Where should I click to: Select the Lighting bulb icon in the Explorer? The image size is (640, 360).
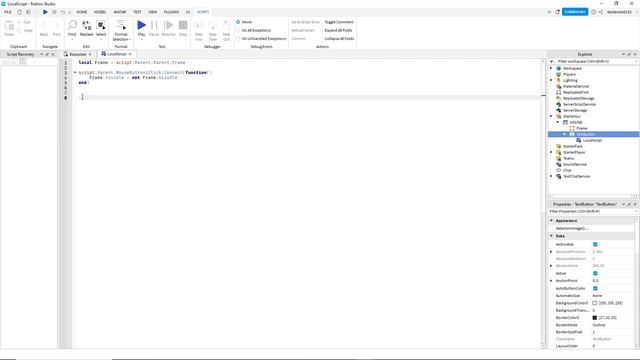pyautogui.click(x=558, y=80)
